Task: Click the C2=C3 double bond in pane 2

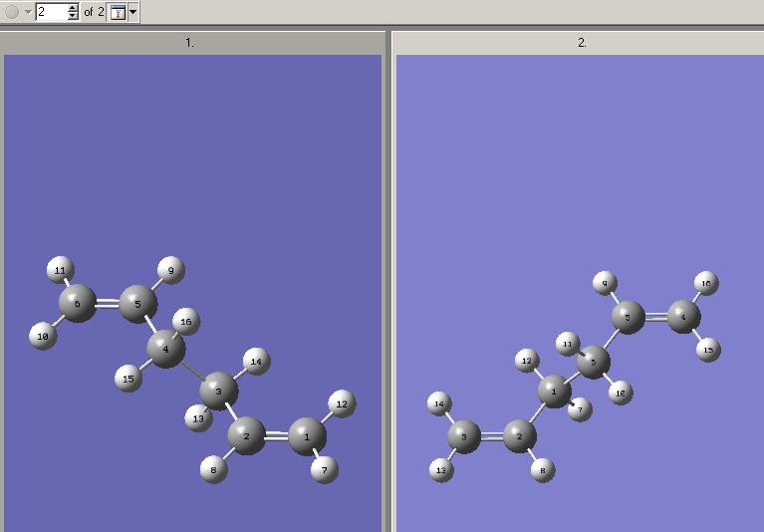Action: tap(492, 437)
